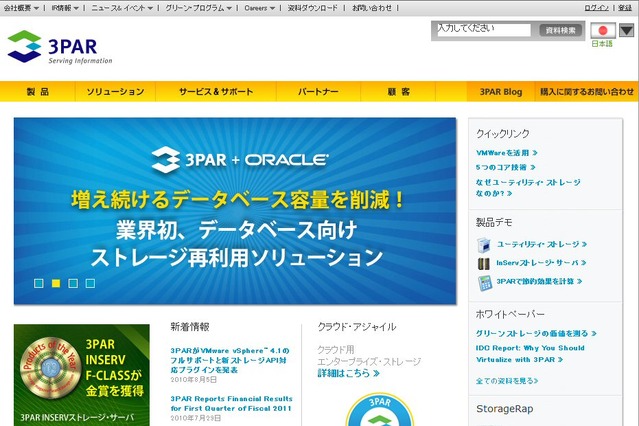
Task: Select the Japanese flag language icon
Action: (x=603, y=31)
